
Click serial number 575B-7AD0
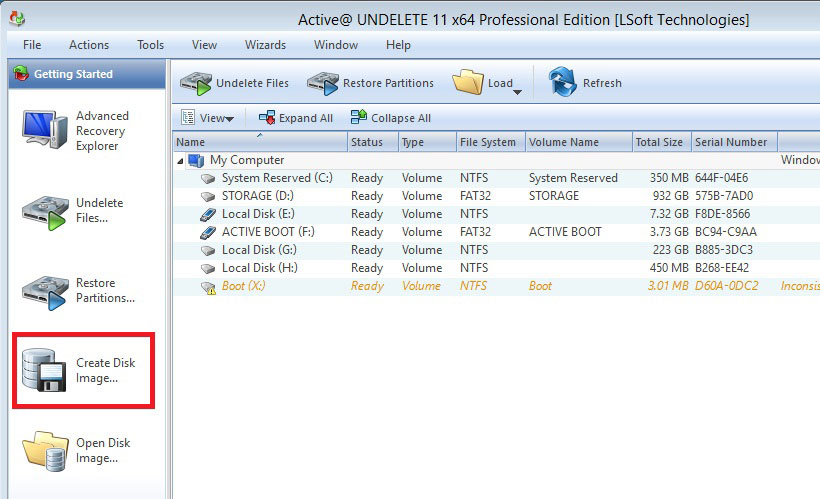click(x=724, y=196)
